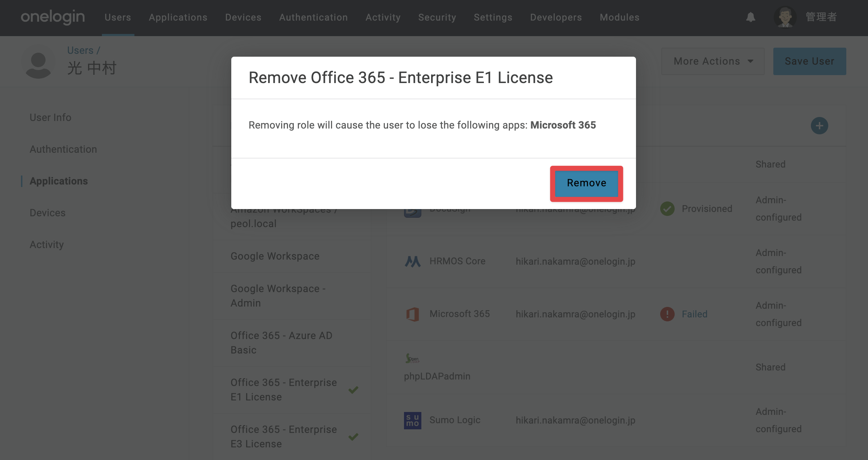The width and height of the screenshot is (868, 460).
Task: Open the Authentication top menu
Action: pyautogui.click(x=313, y=17)
